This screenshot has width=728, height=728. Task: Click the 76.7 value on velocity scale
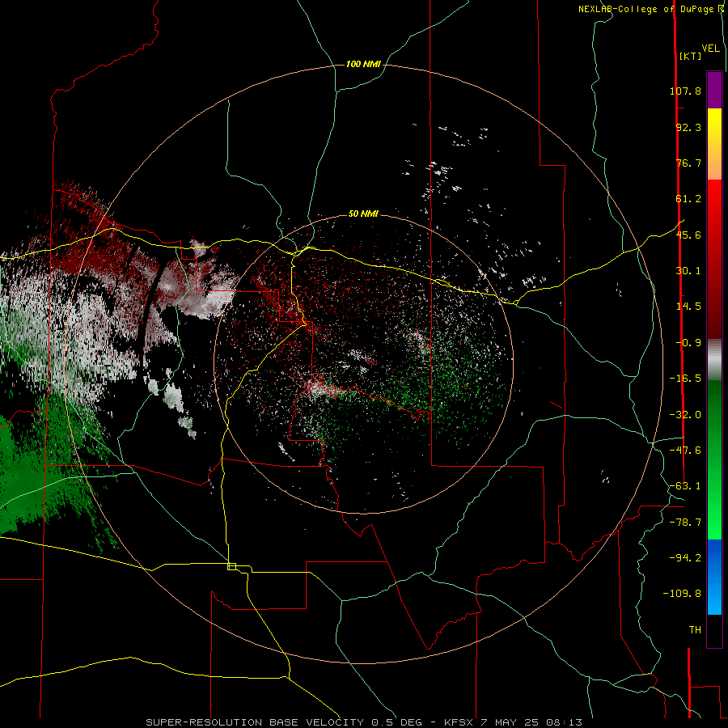point(688,163)
